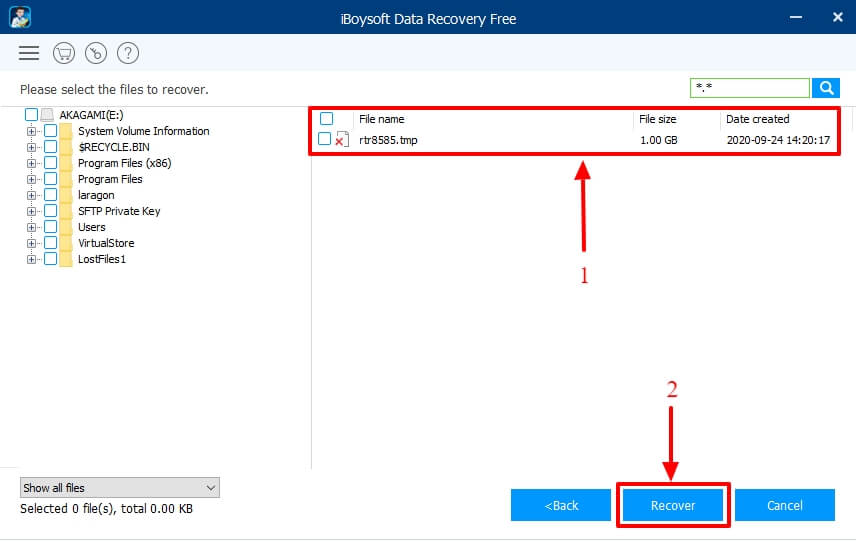Screen dimensions: 856x542
Task: Click the iBoysoft app logo icon
Action: tap(20, 17)
